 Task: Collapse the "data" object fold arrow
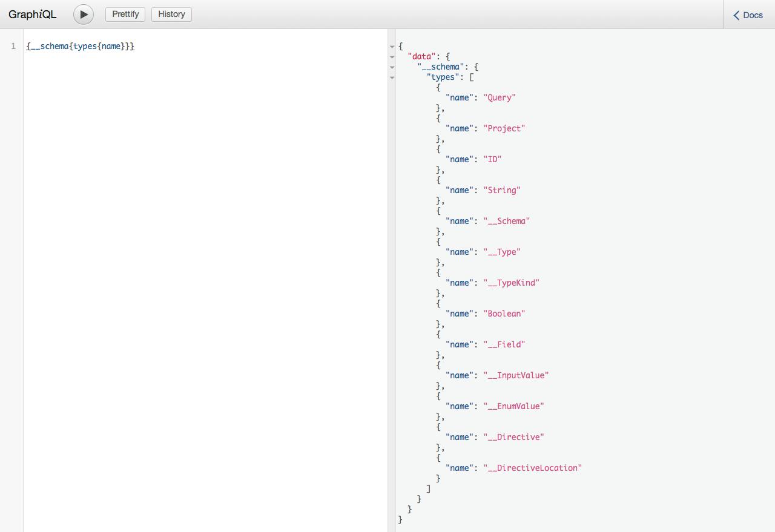(392, 57)
